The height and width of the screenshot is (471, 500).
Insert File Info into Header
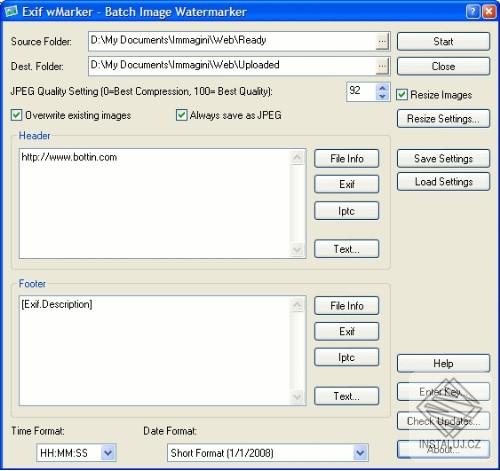347,158
